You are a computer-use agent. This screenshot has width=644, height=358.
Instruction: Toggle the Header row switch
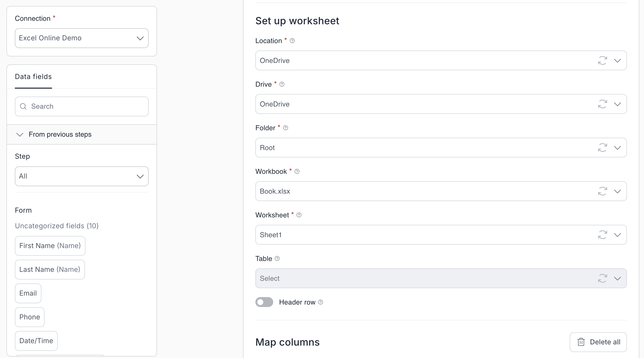click(264, 302)
